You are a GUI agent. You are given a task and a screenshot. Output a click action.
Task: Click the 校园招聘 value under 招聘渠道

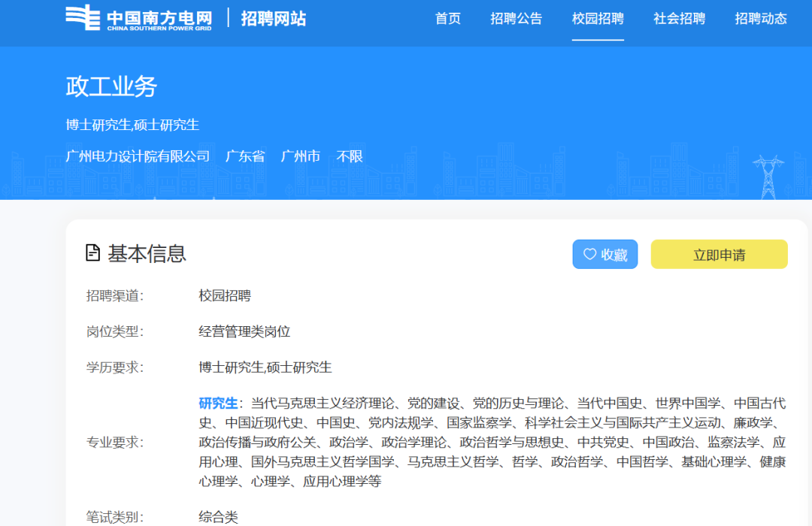click(x=225, y=295)
